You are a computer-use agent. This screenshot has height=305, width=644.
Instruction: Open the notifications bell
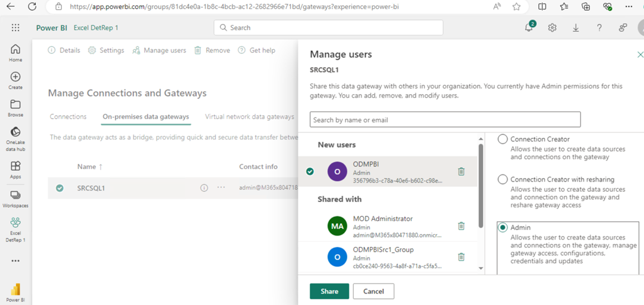[529, 28]
